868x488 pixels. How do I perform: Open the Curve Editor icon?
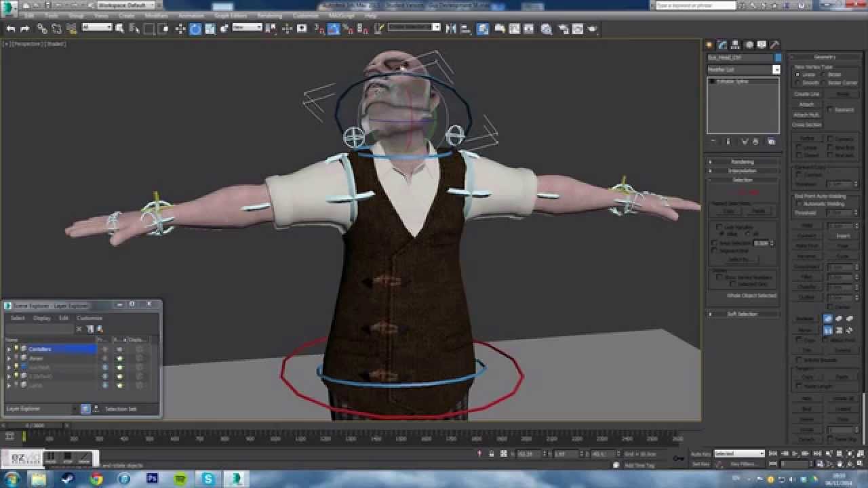pyautogui.click(x=515, y=28)
